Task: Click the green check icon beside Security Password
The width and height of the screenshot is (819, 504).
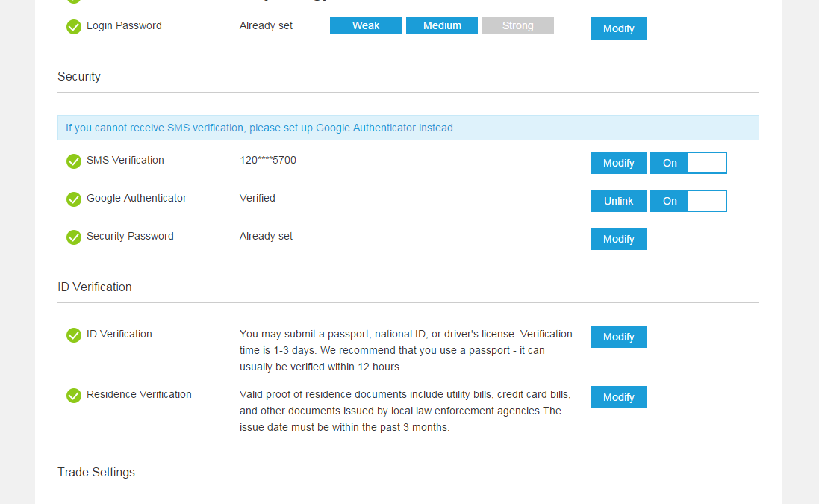Action: point(74,237)
